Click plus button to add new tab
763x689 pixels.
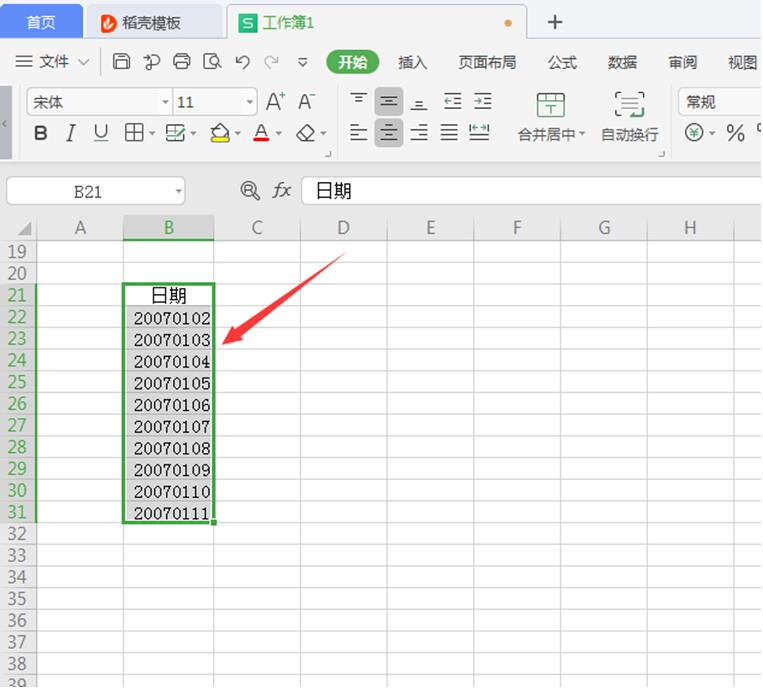(x=555, y=22)
